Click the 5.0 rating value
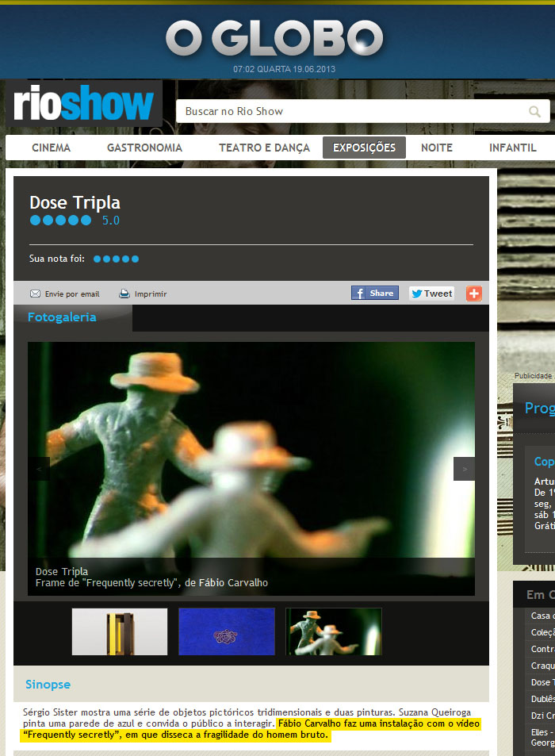Screen dimensions: 555x756 pos(111,221)
